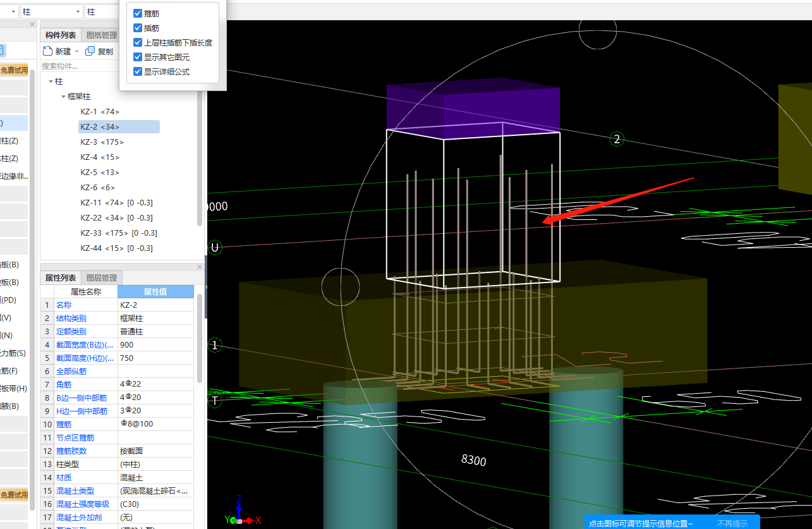
Task: Click the 节点区箍筋 property name
Action: [x=75, y=438]
